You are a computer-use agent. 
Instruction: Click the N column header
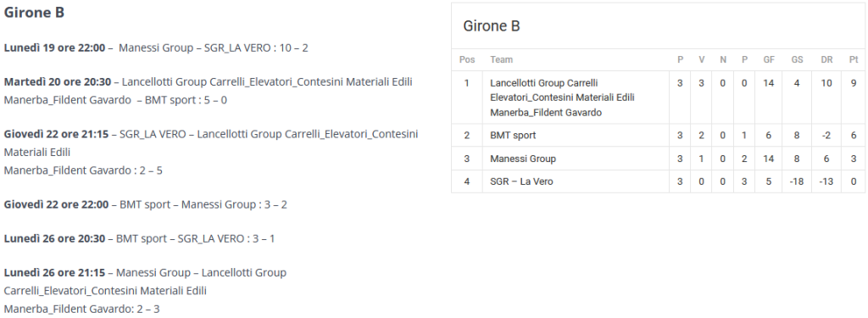pos(723,60)
